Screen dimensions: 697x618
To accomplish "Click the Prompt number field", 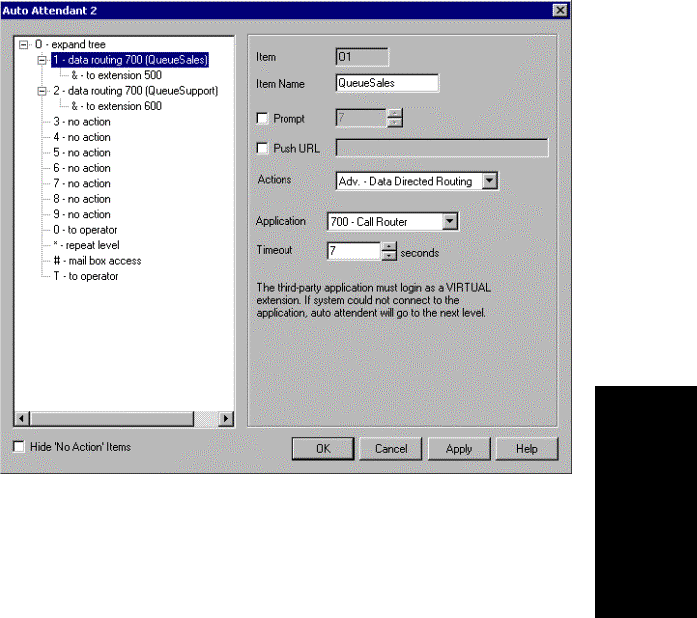I will (361, 118).
